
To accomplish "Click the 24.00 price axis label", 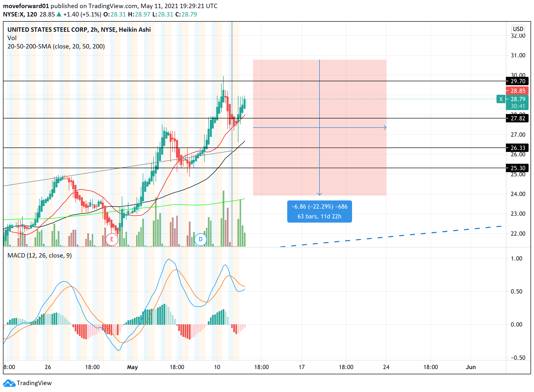I will click(x=518, y=194).
